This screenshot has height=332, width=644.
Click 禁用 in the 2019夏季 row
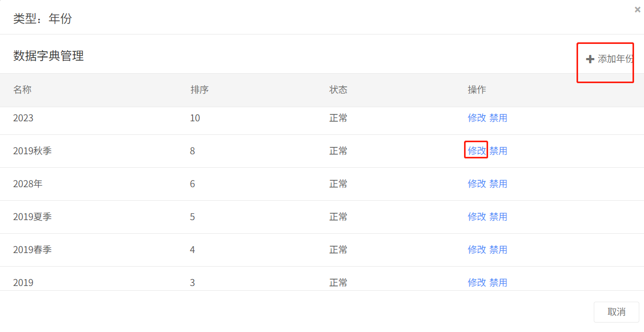498,217
